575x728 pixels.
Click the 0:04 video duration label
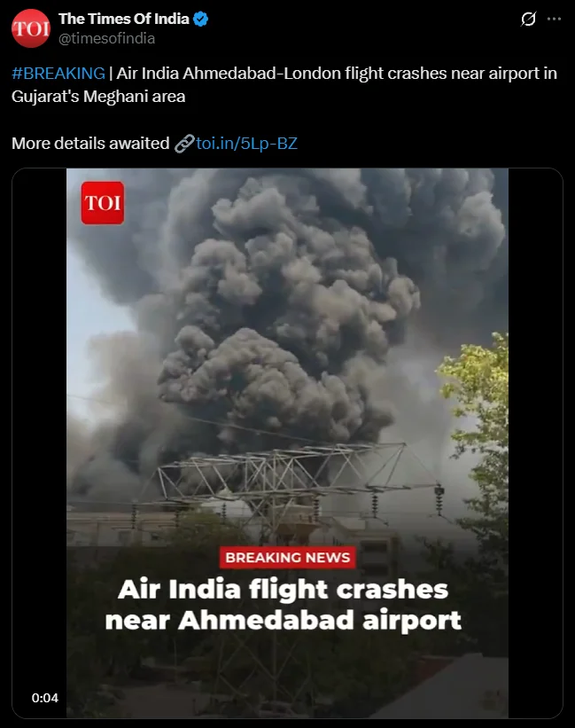click(x=45, y=698)
